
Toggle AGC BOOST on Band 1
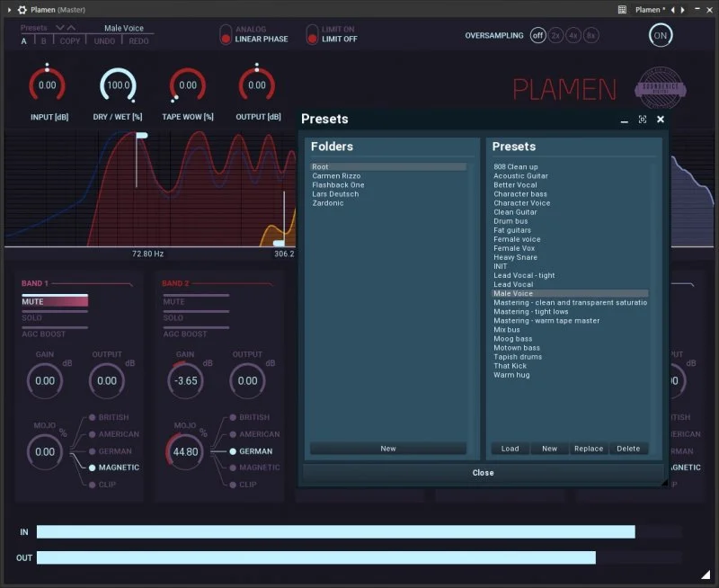tap(55, 333)
